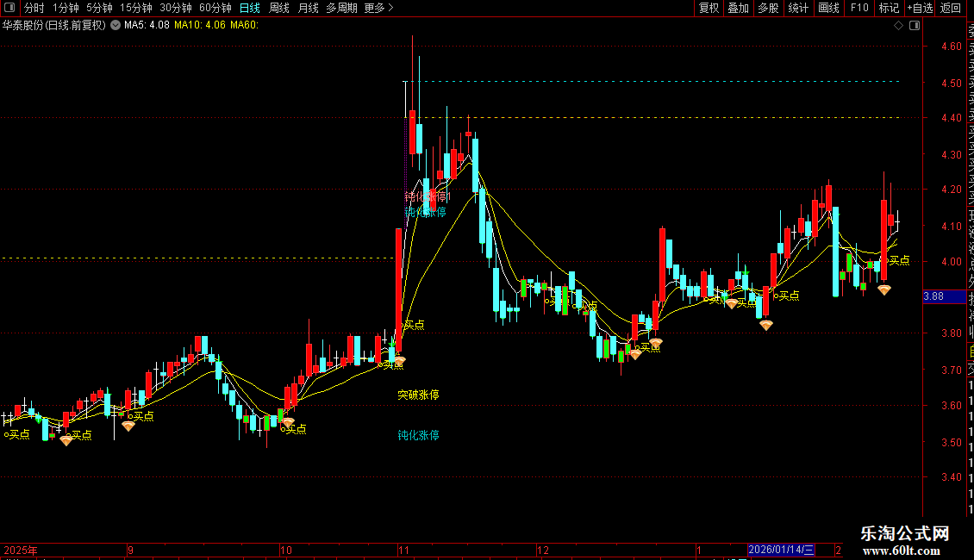Click the 2026/01/14/三 date label

tap(782, 550)
